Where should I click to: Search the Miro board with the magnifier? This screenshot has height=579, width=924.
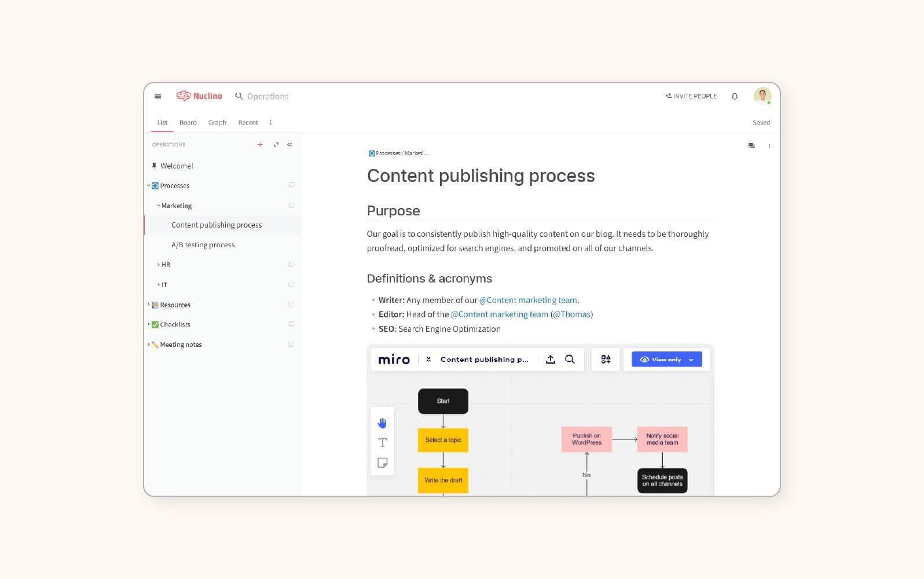point(570,360)
